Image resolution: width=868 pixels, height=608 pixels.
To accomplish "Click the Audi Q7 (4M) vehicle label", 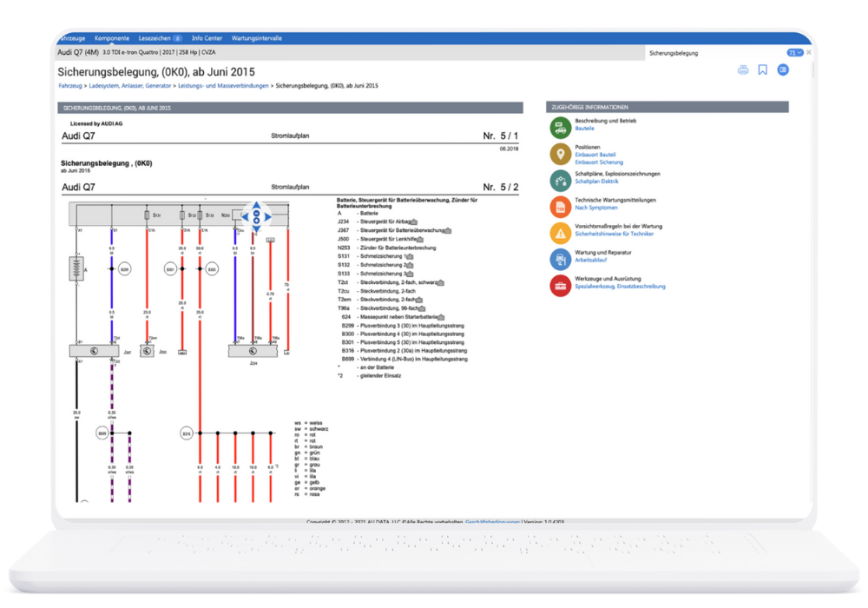I will [x=78, y=52].
